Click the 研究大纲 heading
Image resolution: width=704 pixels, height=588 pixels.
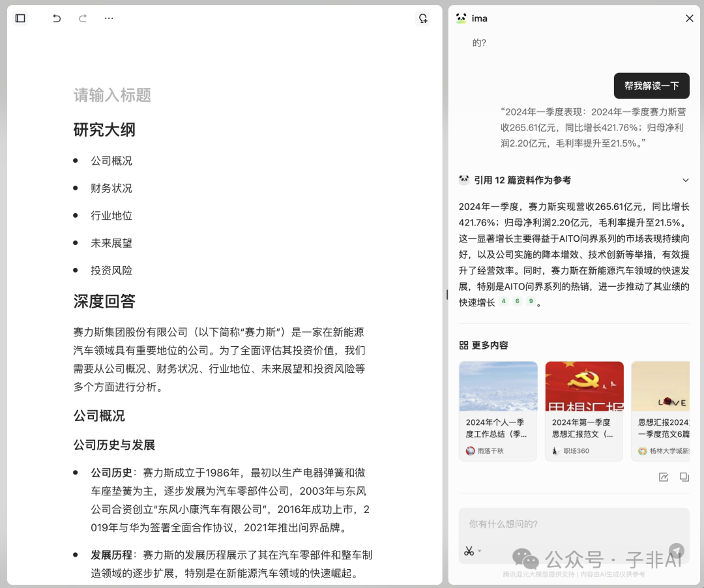click(104, 130)
